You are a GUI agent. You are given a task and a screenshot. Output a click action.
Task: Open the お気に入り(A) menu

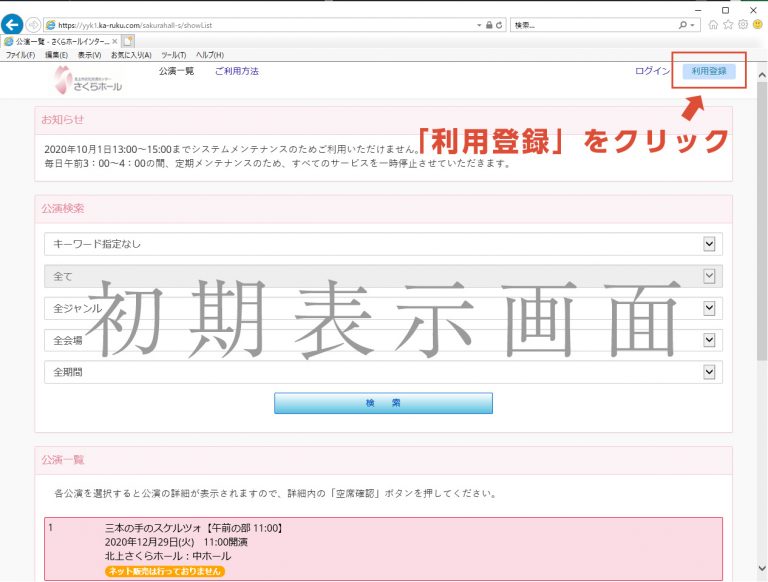(x=132, y=55)
